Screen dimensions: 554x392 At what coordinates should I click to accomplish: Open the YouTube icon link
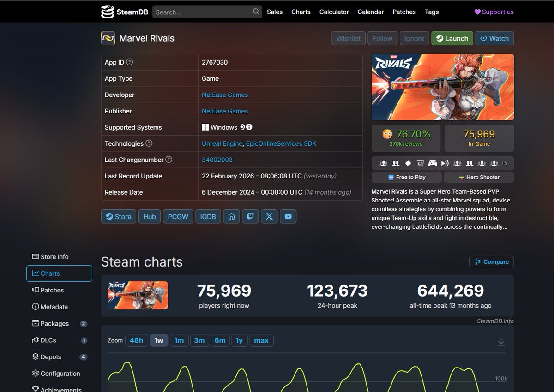[288, 216]
